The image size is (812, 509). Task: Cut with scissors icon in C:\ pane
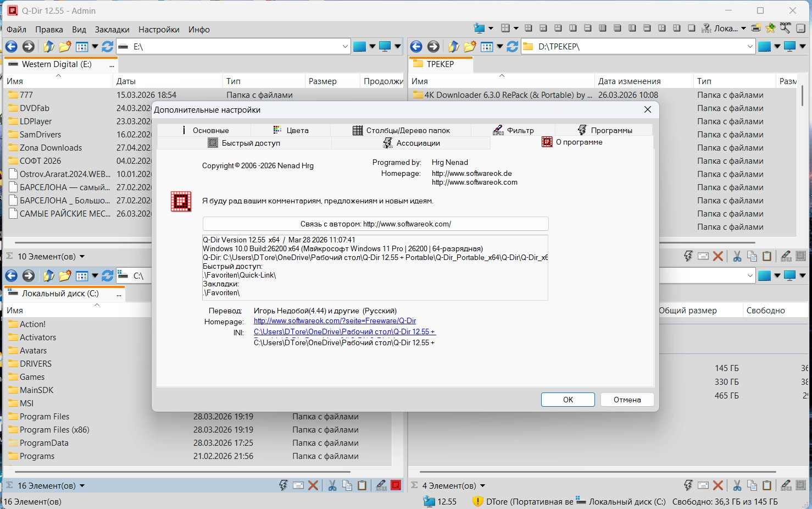click(332, 485)
